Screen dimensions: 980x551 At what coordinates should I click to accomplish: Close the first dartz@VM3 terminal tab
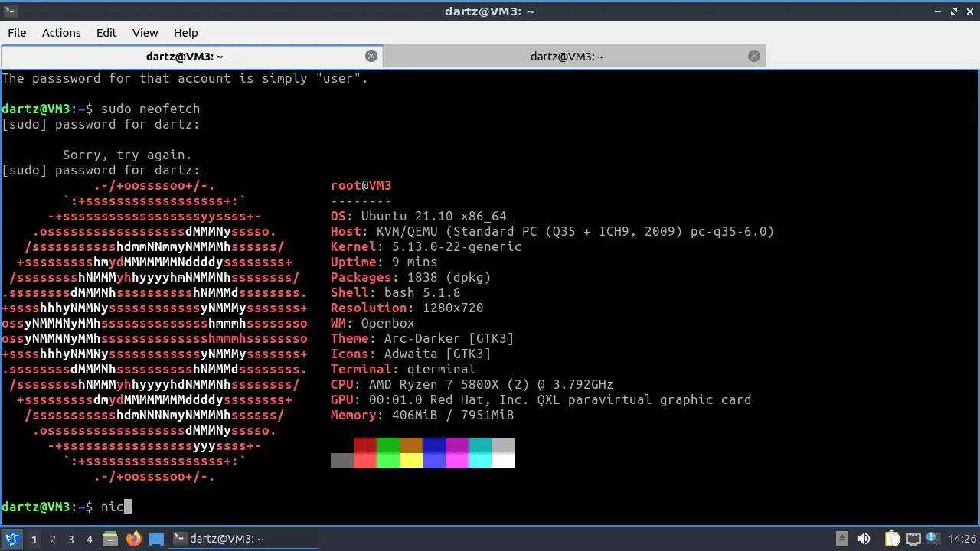(x=371, y=56)
